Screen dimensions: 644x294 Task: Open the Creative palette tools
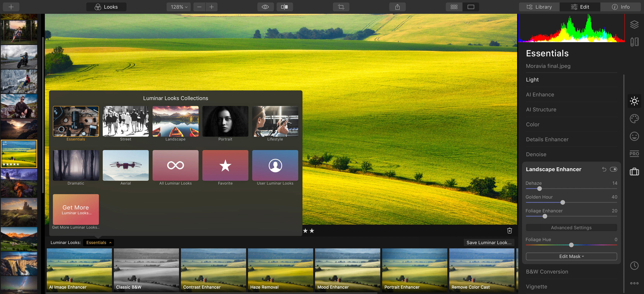tap(634, 118)
